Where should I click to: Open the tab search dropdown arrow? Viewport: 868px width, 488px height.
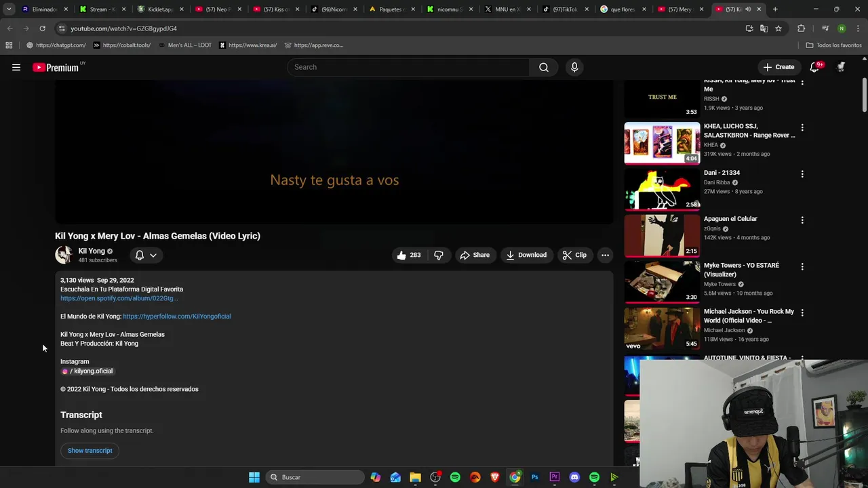pos(9,9)
